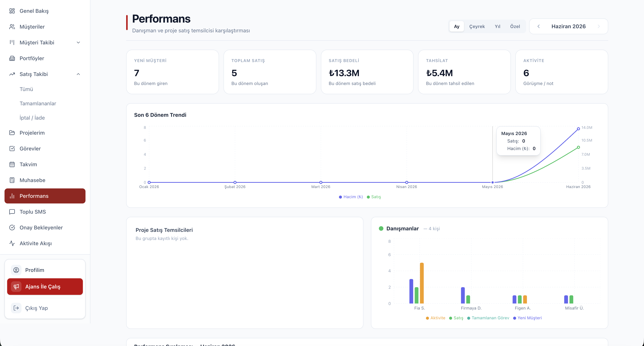Screen dimensions: 644x346
Task: Select the Yıl period tab
Action: pos(497,27)
